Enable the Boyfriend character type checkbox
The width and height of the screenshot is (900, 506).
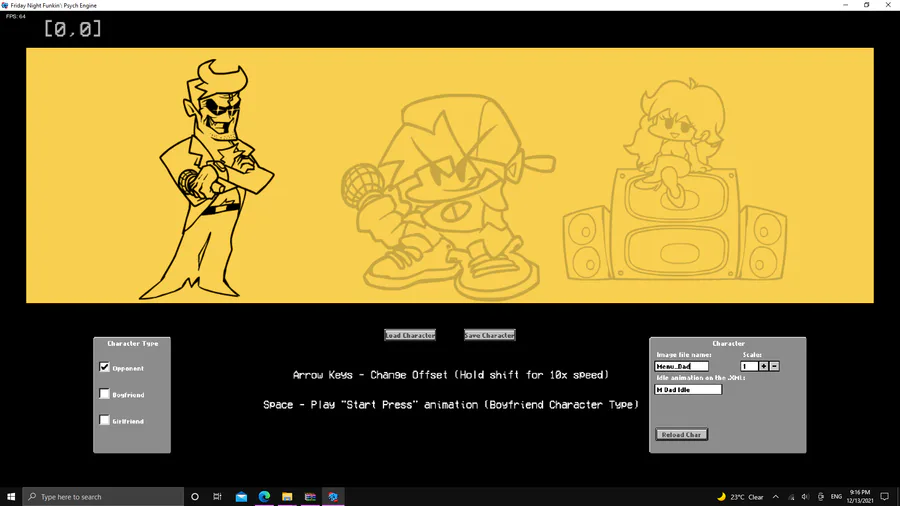[104, 394]
